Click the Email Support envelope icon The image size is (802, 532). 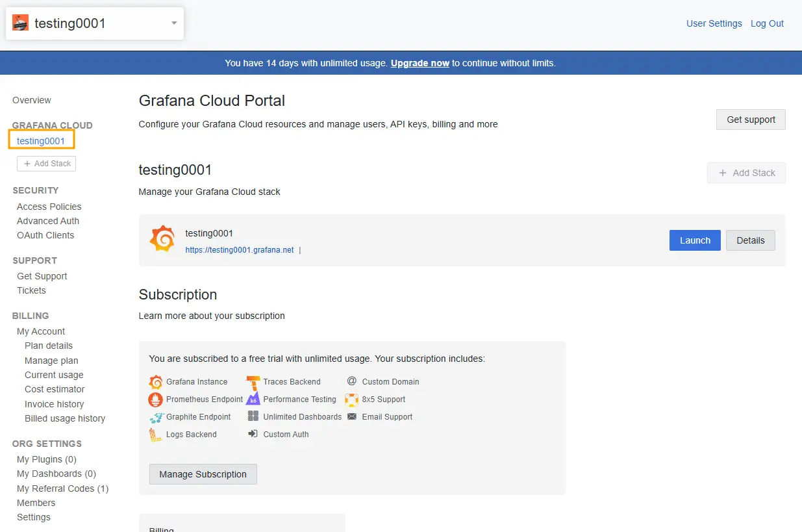352,416
